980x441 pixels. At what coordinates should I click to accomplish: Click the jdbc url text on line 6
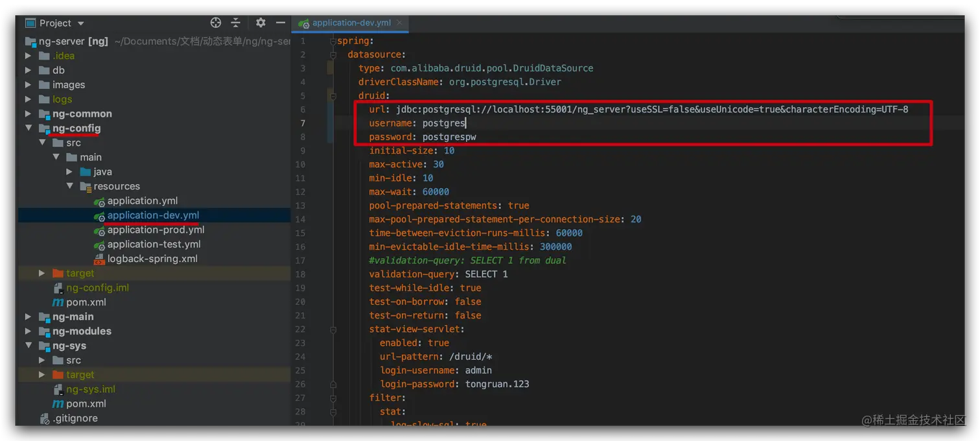(652, 110)
